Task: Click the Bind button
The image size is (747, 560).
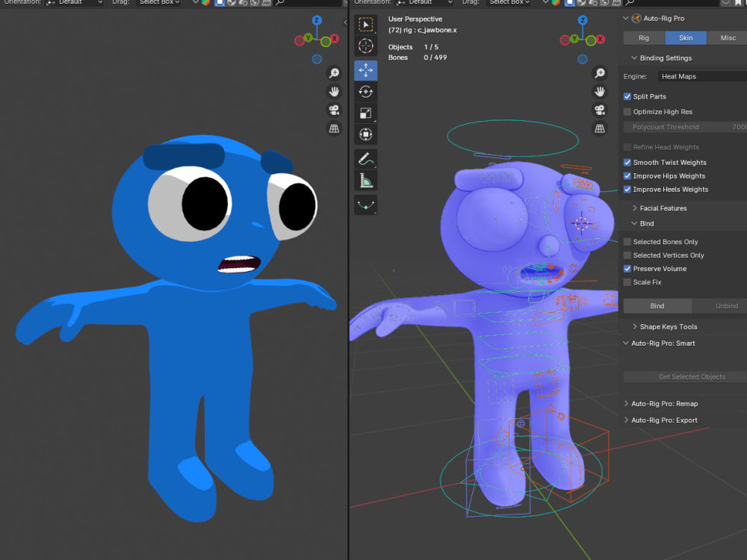Action: pos(657,305)
